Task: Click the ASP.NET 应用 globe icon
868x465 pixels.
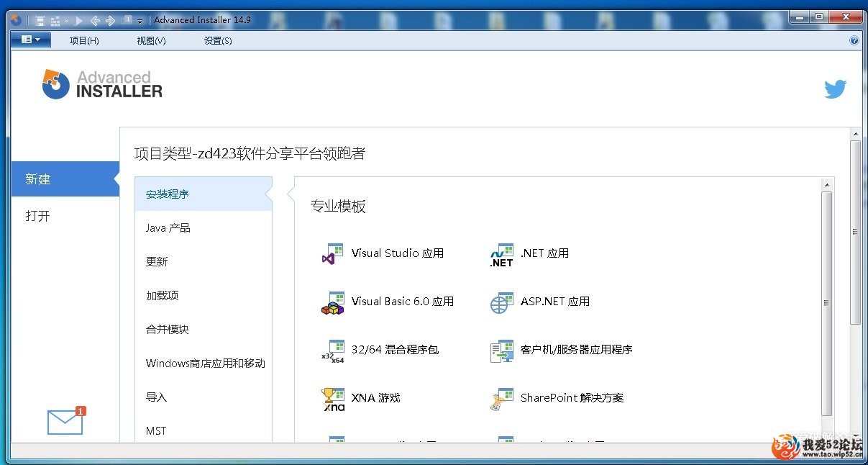Action: 502,303
